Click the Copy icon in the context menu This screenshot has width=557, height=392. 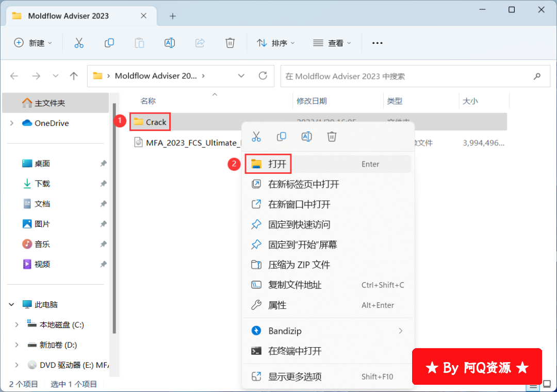[282, 137]
